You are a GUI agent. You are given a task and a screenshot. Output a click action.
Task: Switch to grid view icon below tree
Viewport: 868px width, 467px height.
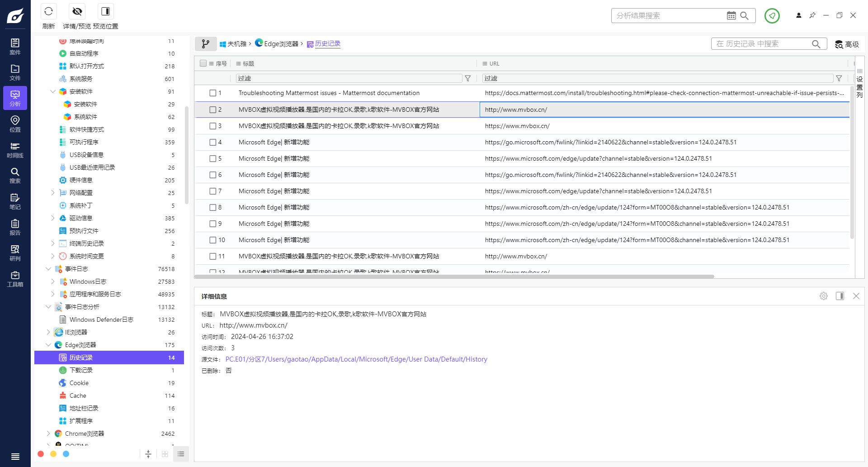coord(165,454)
